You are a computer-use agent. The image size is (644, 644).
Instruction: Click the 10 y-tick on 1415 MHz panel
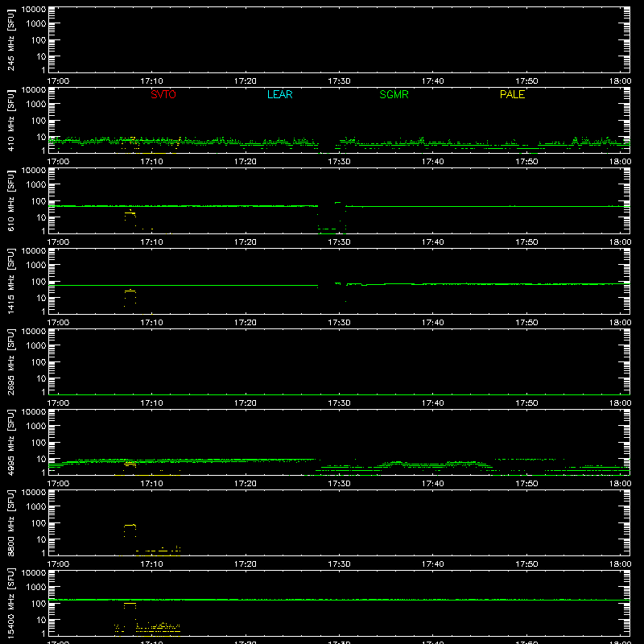click(41, 298)
